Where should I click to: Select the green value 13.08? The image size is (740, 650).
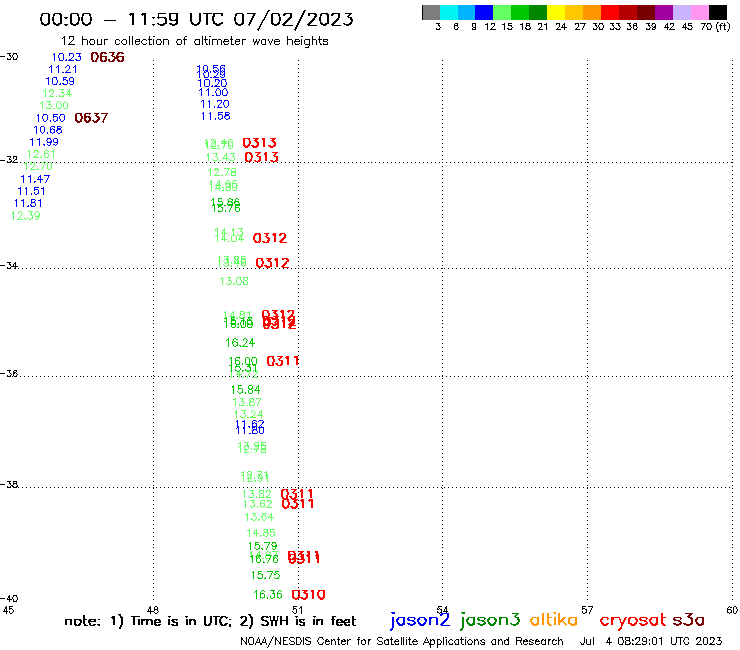tap(234, 281)
